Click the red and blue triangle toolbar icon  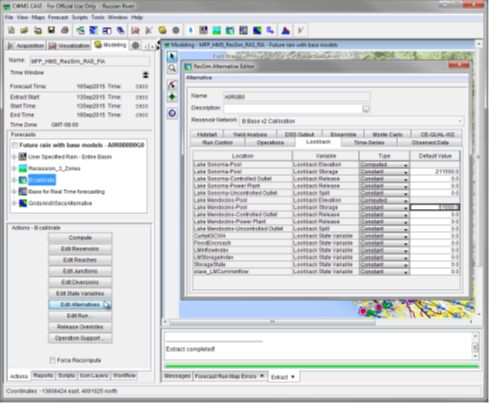point(285,30)
